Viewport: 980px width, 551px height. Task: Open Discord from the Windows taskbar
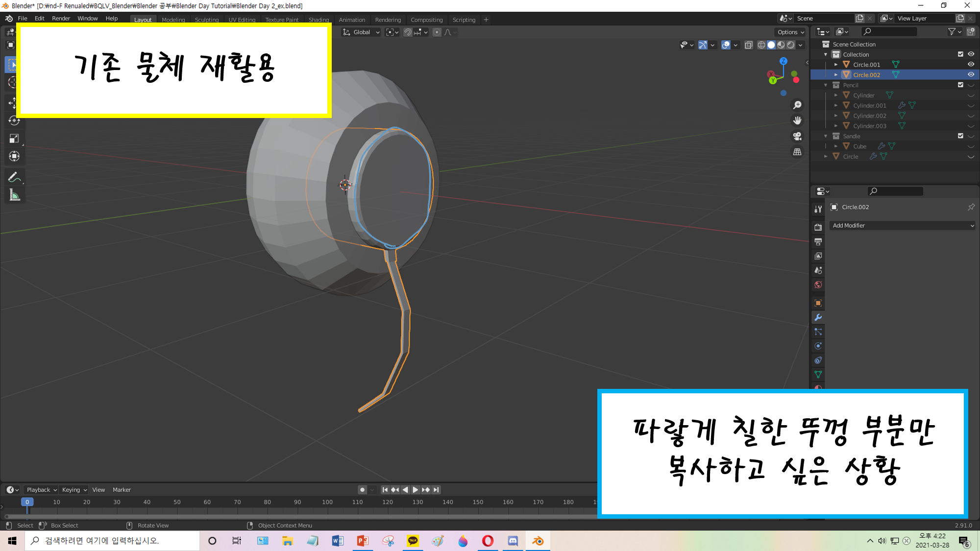tap(513, 541)
